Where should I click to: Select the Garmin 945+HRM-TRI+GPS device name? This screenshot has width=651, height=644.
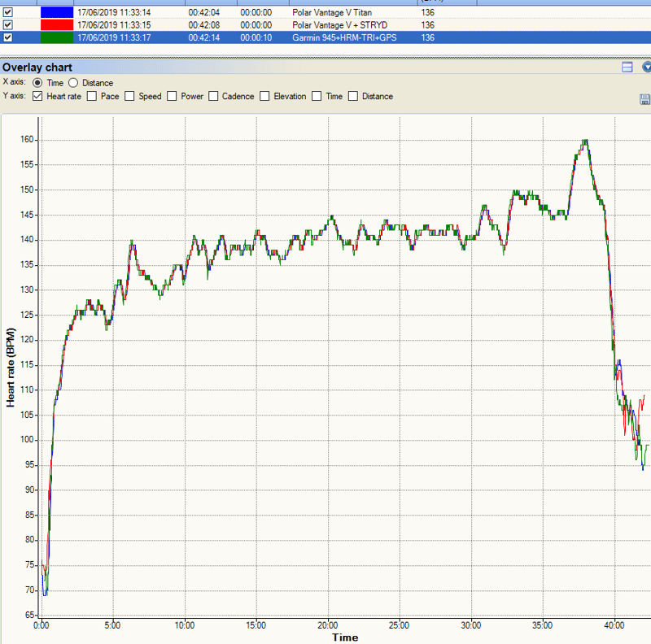click(344, 37)
